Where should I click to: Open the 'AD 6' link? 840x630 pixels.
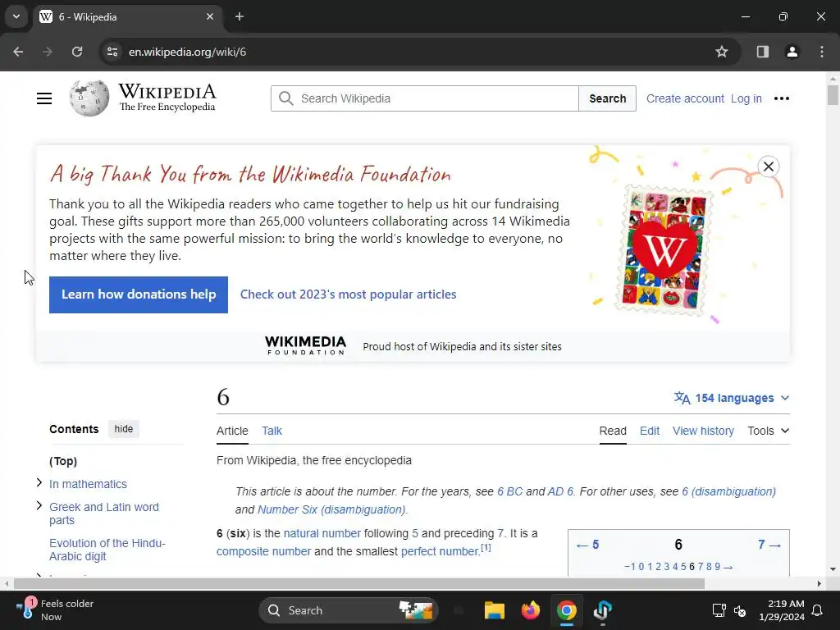(559, 492)
